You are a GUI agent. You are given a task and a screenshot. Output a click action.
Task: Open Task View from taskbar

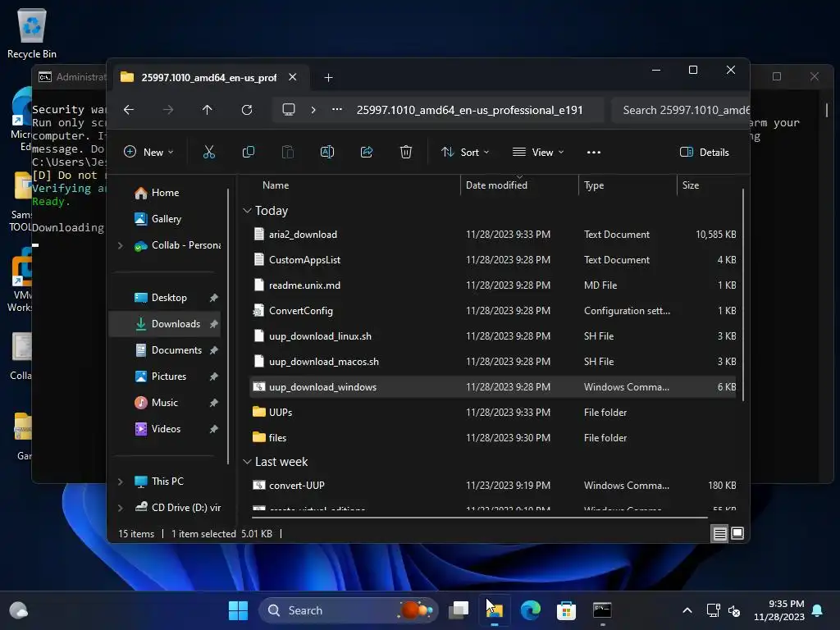[x=459, y=610]
